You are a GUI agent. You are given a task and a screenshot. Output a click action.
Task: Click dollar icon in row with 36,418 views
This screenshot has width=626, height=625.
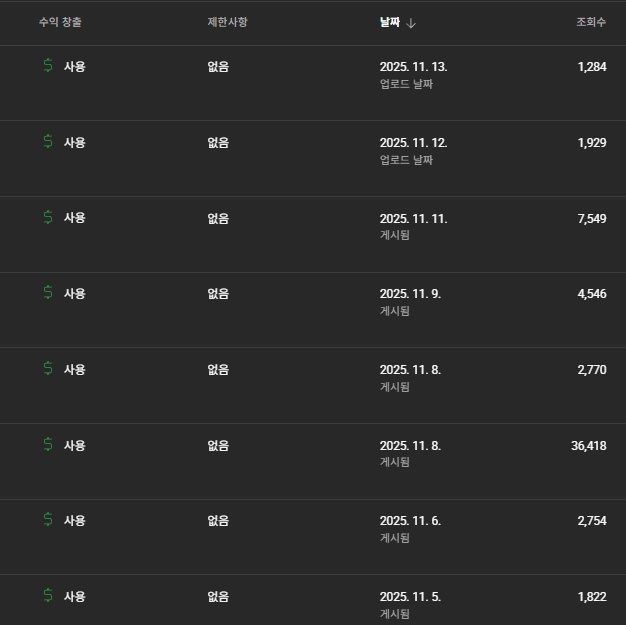(x=48, y=445)
